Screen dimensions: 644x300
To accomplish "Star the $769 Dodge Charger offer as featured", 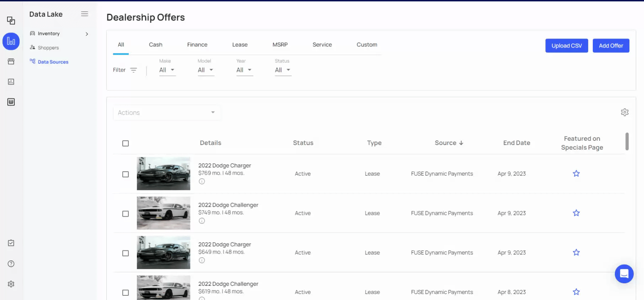I will click(x=576, y=174).
